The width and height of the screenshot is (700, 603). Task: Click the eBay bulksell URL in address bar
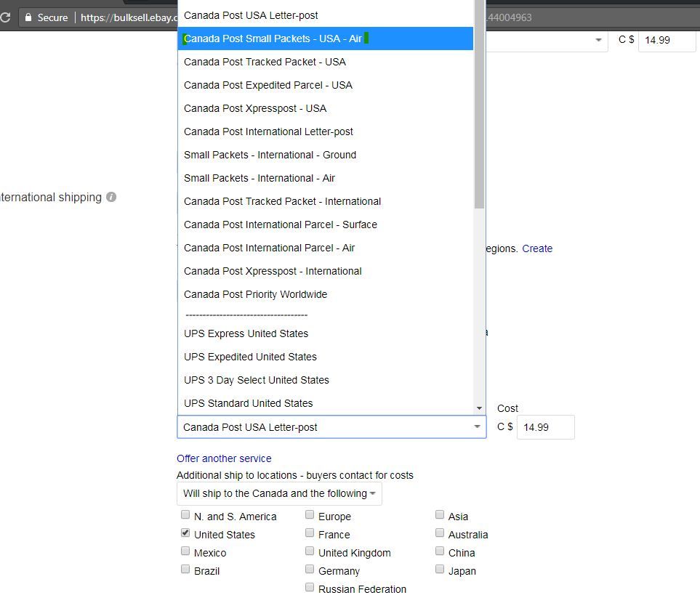[x=129, y=17]
